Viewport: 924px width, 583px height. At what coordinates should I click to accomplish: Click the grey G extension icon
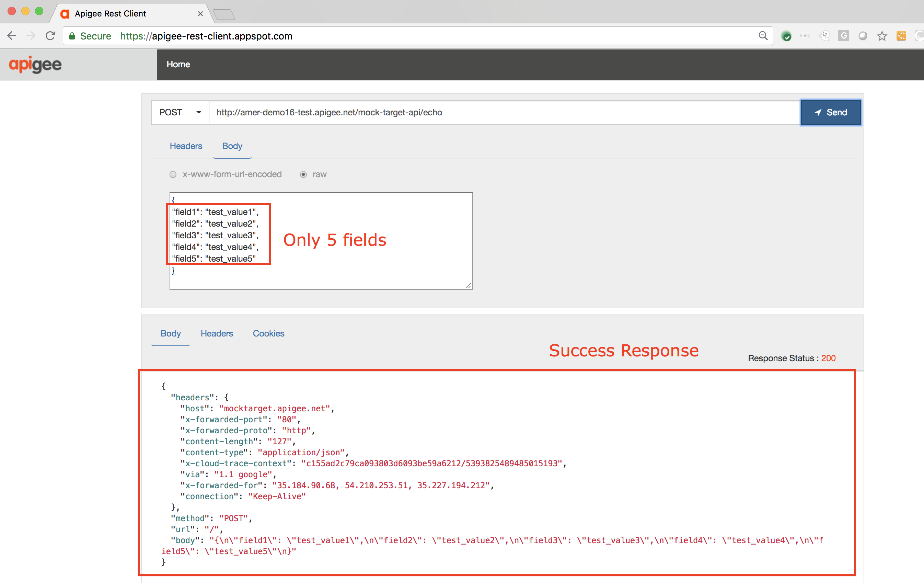(x=843, y=36)
